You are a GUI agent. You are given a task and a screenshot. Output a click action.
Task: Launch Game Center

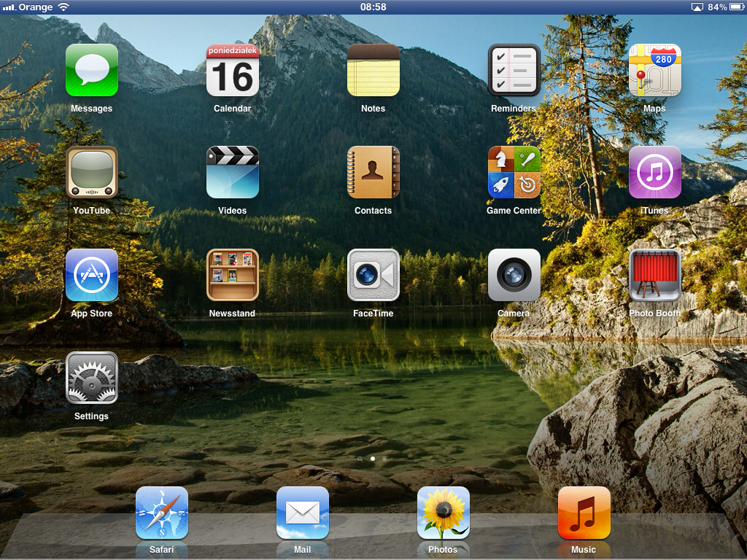514,172
